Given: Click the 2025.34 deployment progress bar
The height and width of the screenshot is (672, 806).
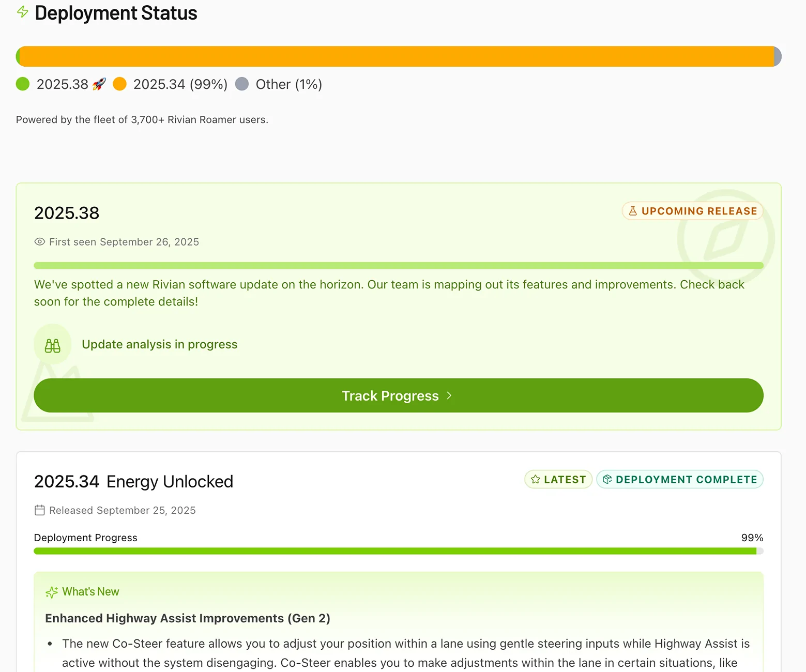Looking at the screenshot, I should point(399,551).
